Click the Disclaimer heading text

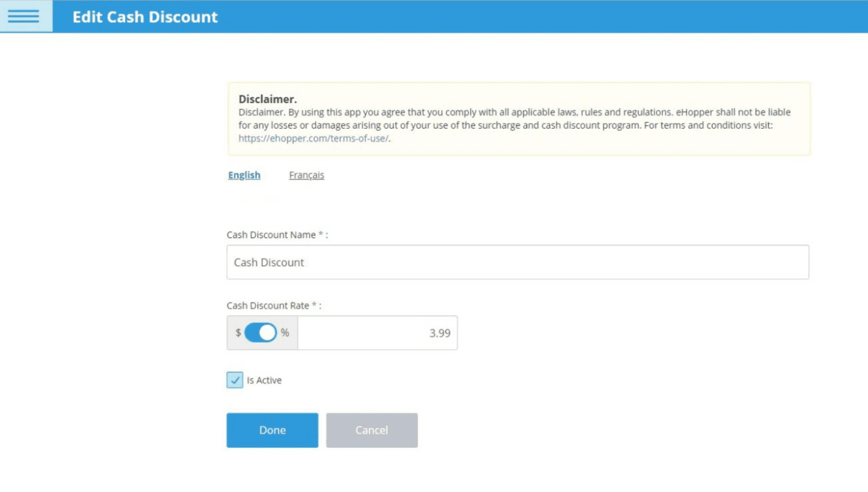(267, 99)
